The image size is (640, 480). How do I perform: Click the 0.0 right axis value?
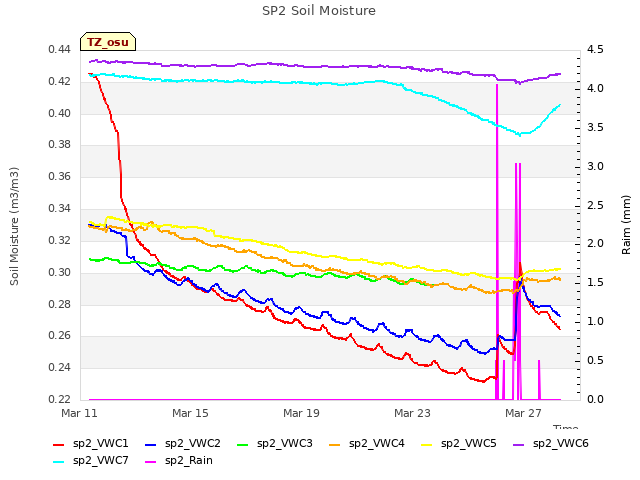pos(595,399)
